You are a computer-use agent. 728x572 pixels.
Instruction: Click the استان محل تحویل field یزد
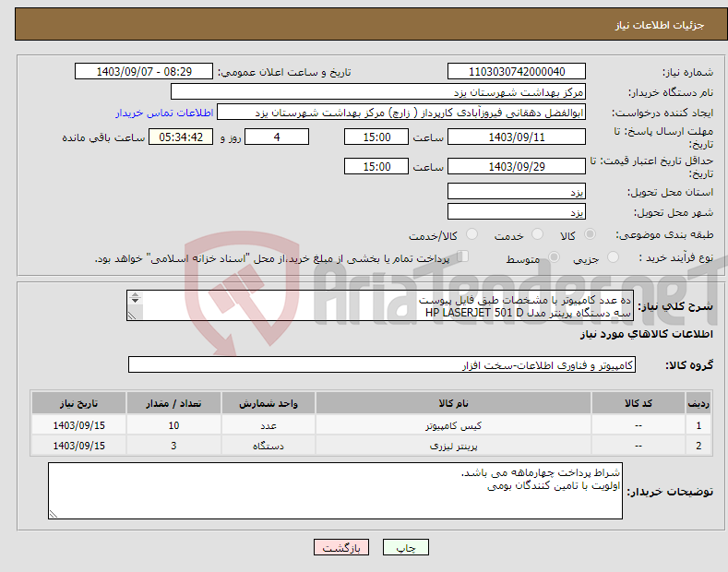[x=517, y=191]
